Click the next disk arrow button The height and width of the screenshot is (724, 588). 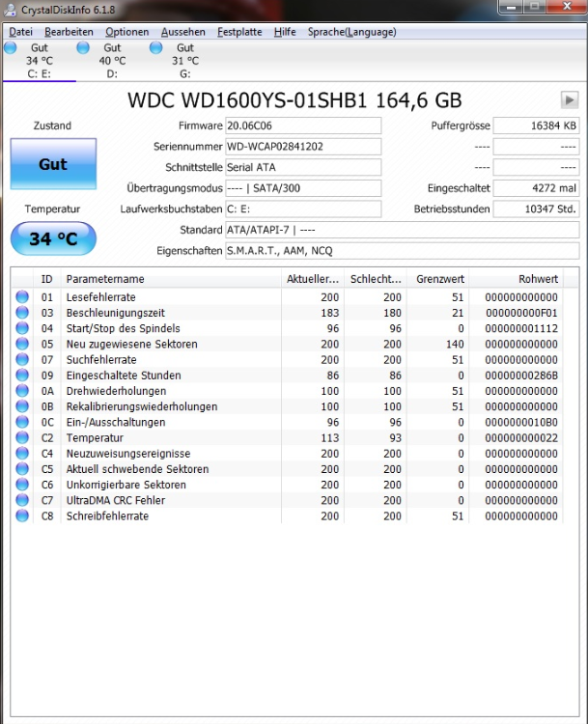pyautogui.click(x=570, y=99)
